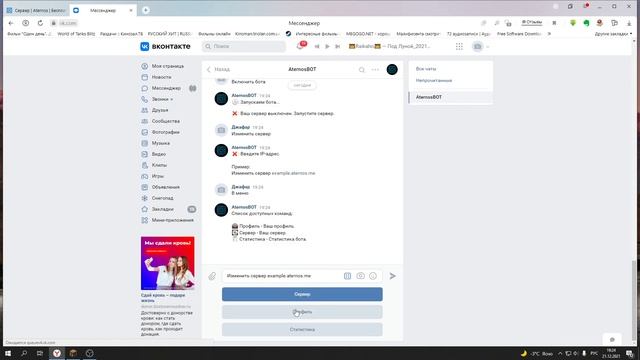This screenshot has width=640, height=360.
Task: Expand hidden bookmarks chevron
Action: pos(549,34)
